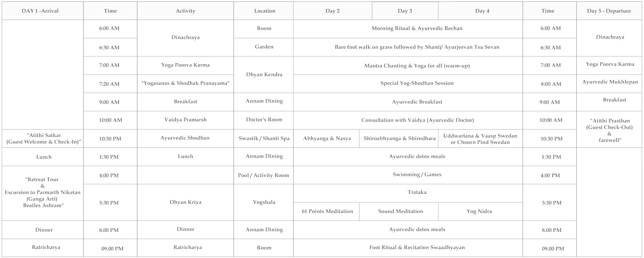The width and height of the screenshot is (644, 258).
Task: Click the Yog Nidra cell
Action: (x=479, y=211)
